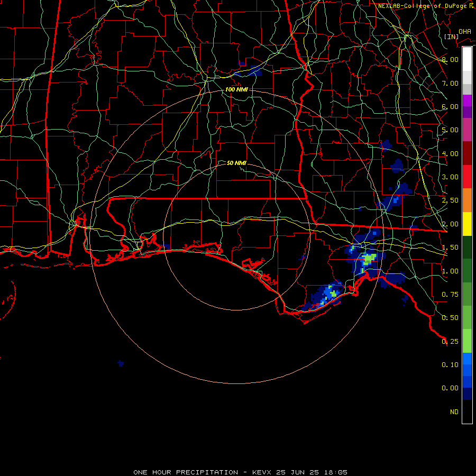This screenshot has width=476, height=476.
Task: Click the bright red legend swatch
Action: point(467,177)
